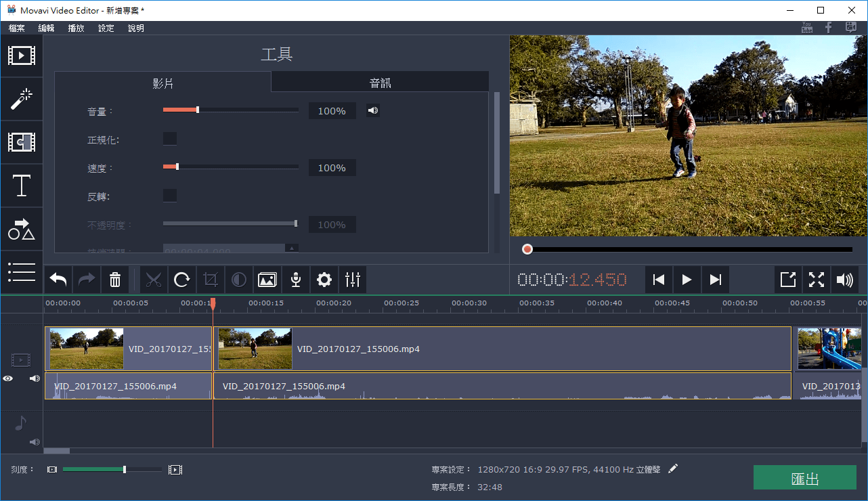The height and width of the screenshot is (501, 868).
Task: Open the 檔案 menu
Action: point(16,28)
